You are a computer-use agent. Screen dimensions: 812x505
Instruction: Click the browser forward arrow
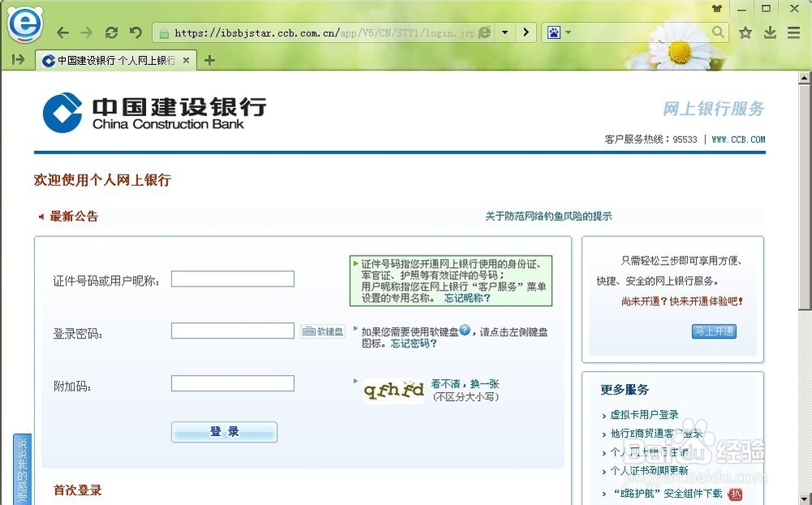point(87,32)
